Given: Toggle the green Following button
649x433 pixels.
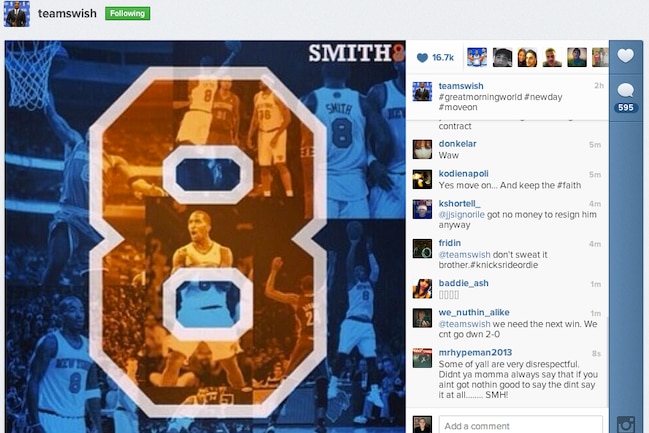Looking at the screenshot, I should pyautogui.click(x=127, y=13).
